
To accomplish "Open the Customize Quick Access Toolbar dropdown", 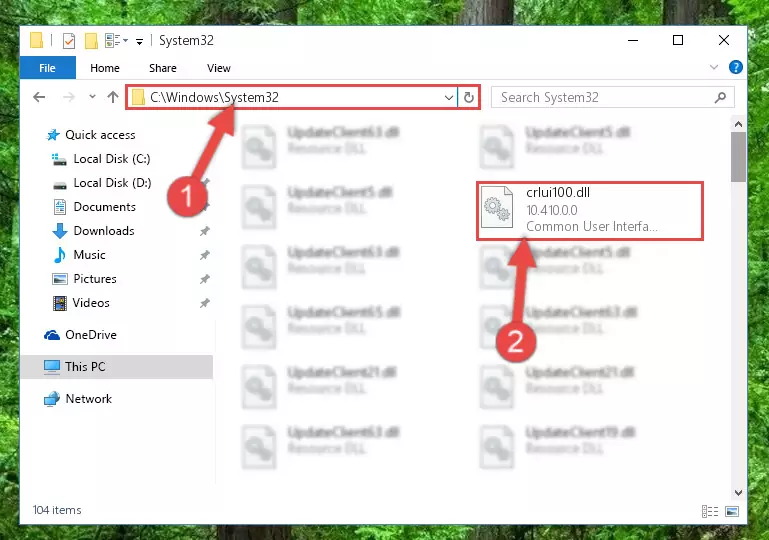I will coord(139,42).
